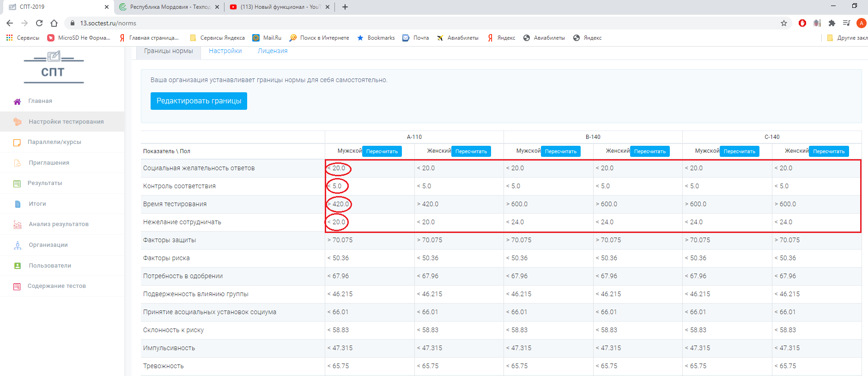Viewport: 868px width, 376px height.
Task: Click the A-110 column group header
Action: (x=414, y=137)
